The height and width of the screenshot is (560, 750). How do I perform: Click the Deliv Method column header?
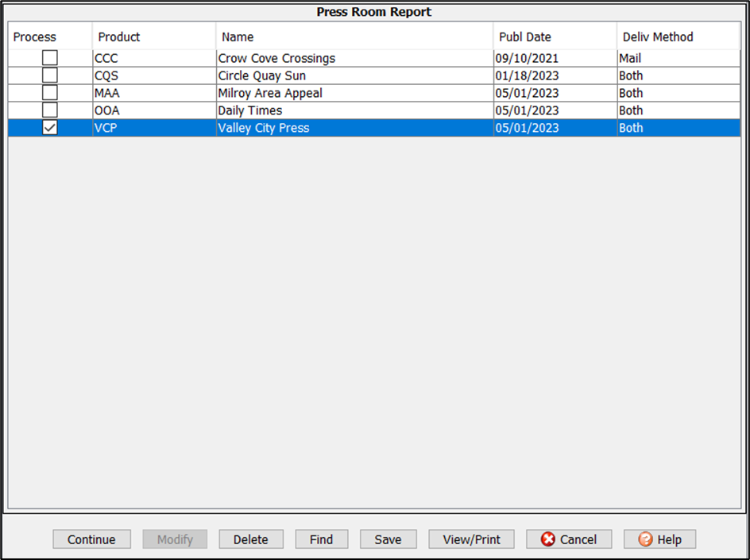click(x=657, y=37)
